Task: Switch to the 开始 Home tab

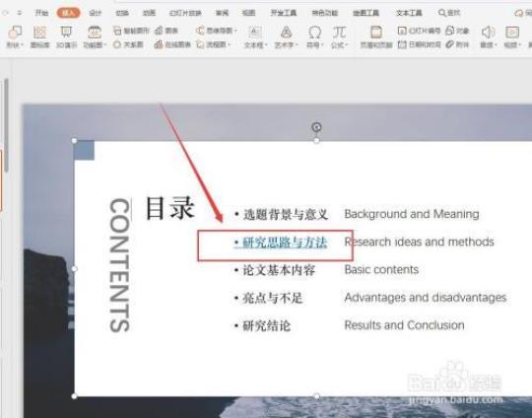Action: 41,13
